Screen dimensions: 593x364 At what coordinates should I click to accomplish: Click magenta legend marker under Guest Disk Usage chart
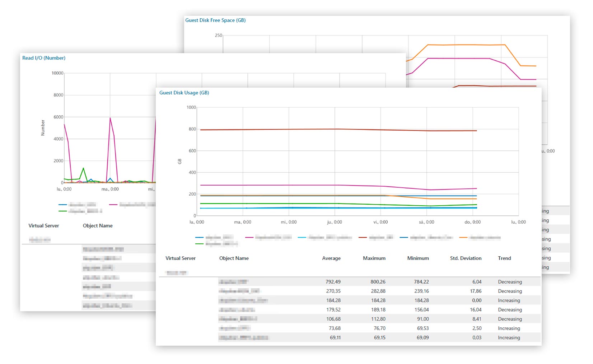click(x=249, y=238)
